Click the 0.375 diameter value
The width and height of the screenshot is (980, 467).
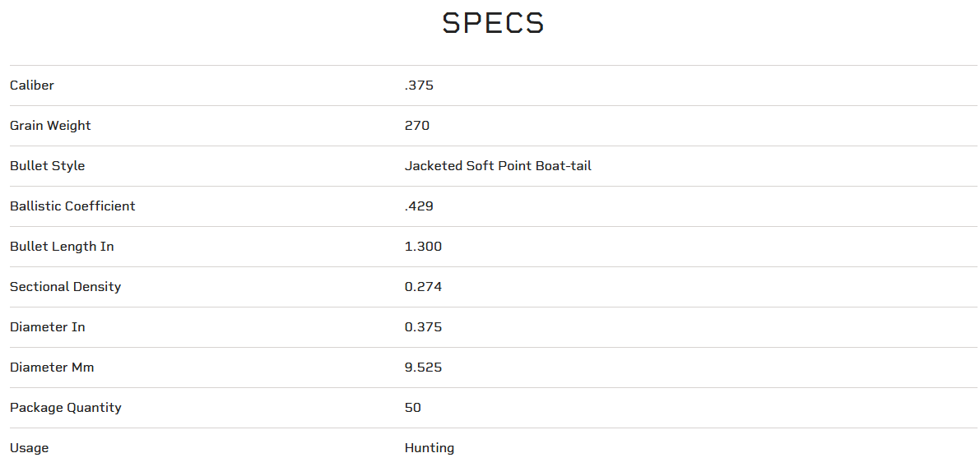pyautogui.click(x=423, y=327)
